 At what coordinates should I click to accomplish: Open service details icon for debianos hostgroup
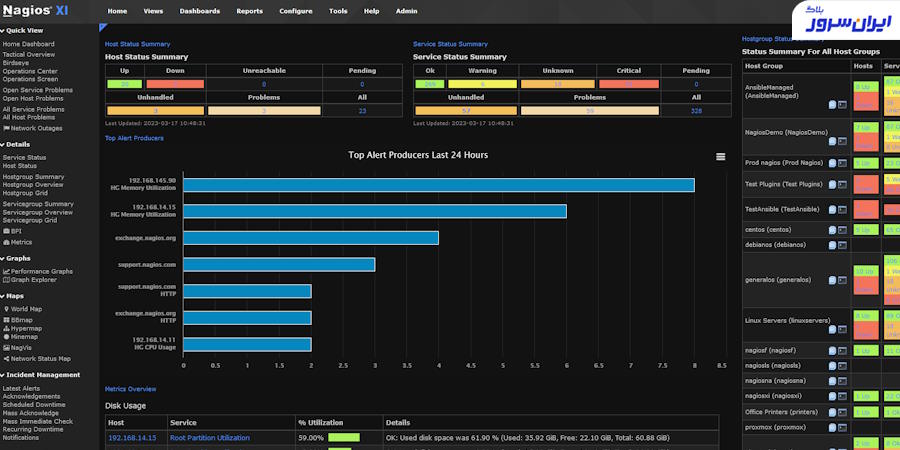click(832, 245)
